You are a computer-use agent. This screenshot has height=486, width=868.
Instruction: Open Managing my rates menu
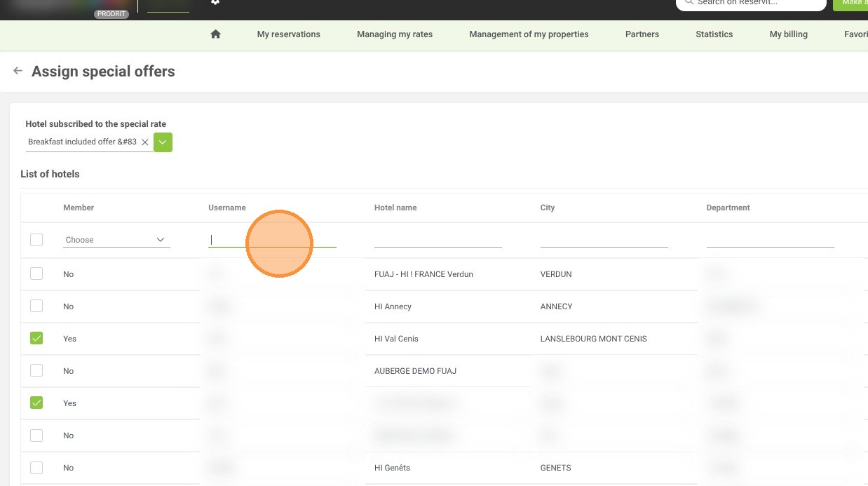click(395, 34)
